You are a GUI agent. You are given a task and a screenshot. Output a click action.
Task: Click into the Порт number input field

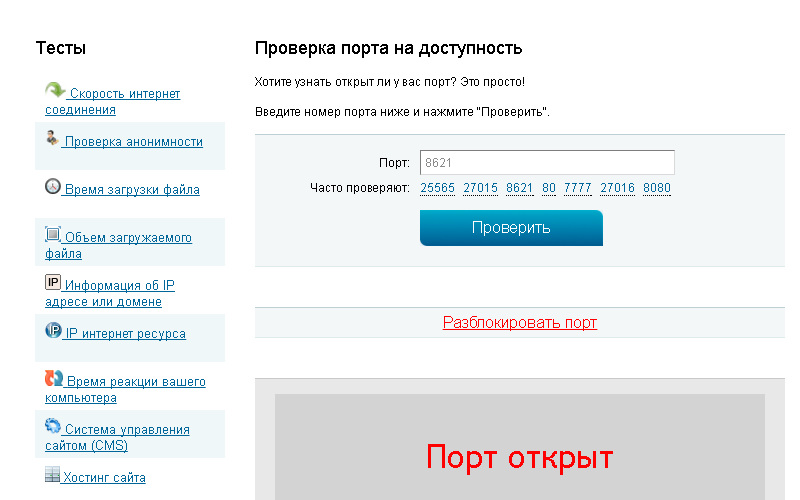click(x=547, y=162)
